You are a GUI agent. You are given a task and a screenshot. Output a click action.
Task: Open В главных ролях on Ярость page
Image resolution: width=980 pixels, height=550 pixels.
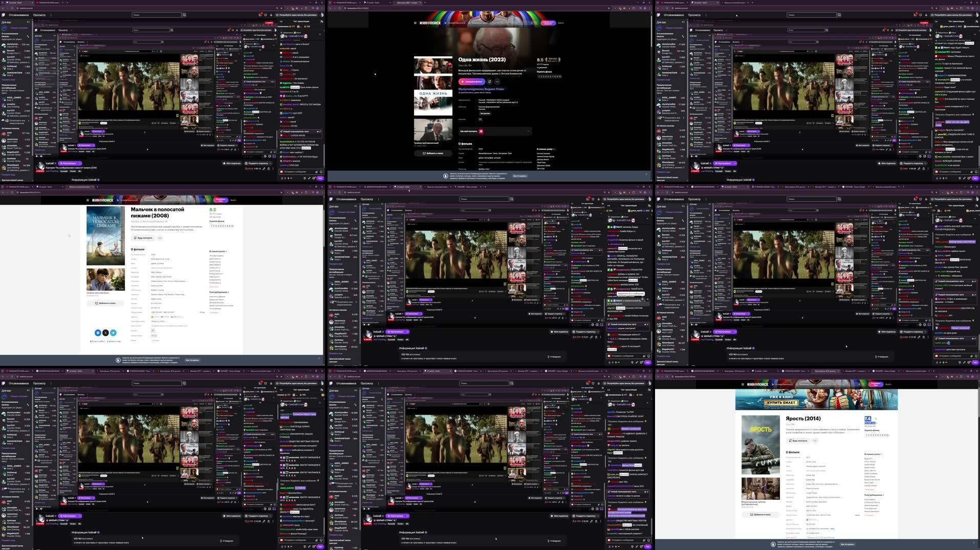pyautogui.click(x=873, y=454)
